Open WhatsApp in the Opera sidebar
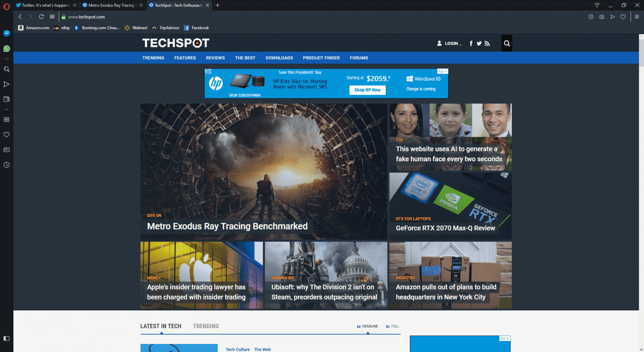The image size is (644, 352). coord(7,49)
